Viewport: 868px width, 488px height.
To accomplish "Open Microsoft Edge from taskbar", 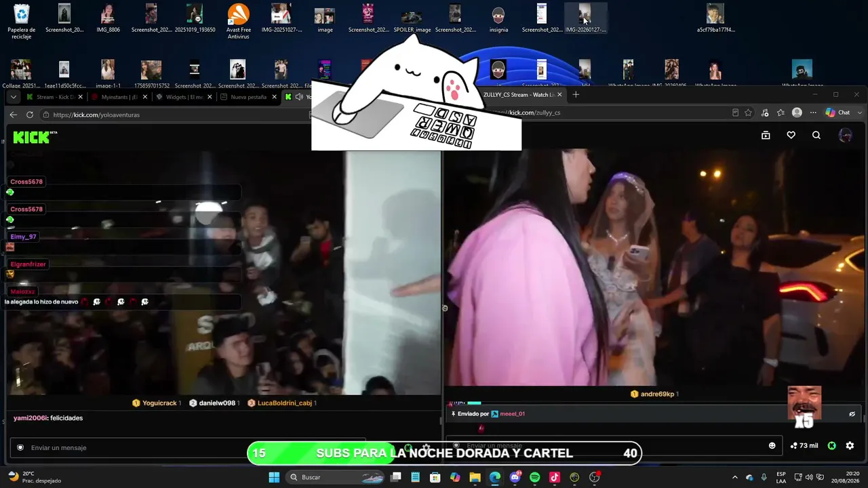I will (x=495, y=477).
